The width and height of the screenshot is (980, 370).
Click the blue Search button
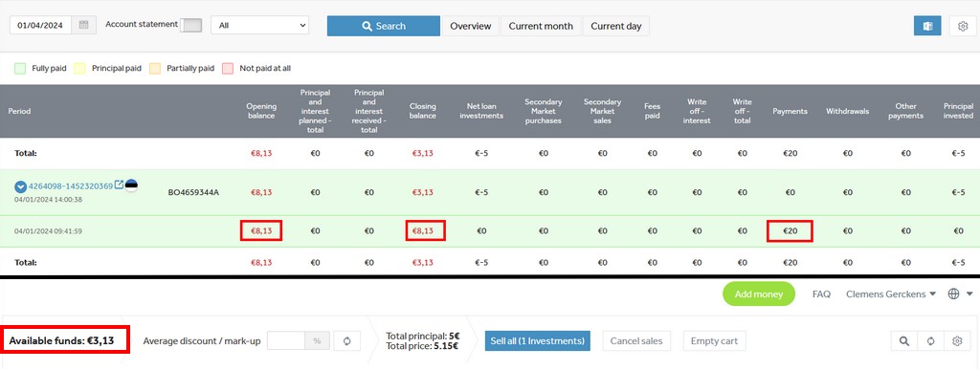click(x=384, y=26)
